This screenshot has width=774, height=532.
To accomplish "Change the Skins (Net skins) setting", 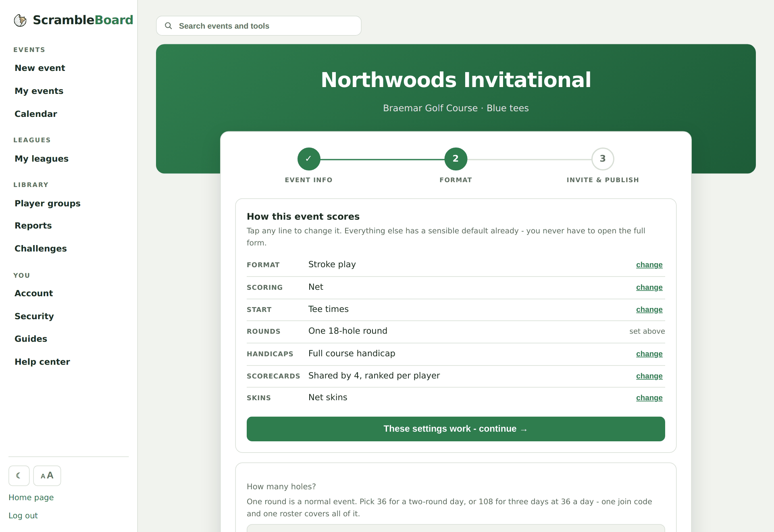I will click(x=649, y=398).
